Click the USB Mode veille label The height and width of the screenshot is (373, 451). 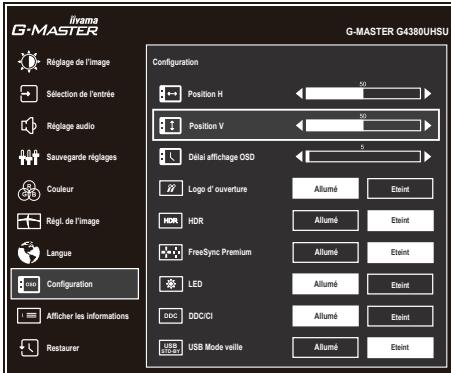[215, 347]
